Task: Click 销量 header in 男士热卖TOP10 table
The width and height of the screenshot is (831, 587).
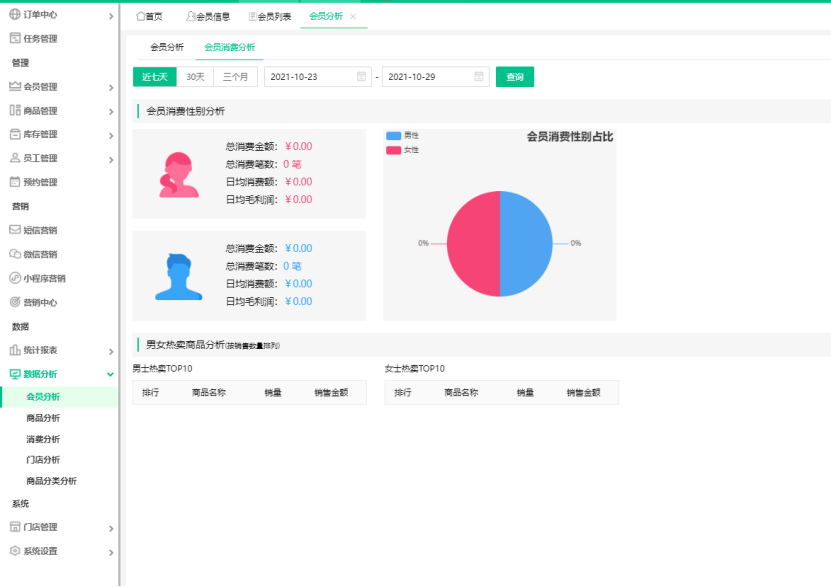Action: pyautogui.click(x=273, y=393)
